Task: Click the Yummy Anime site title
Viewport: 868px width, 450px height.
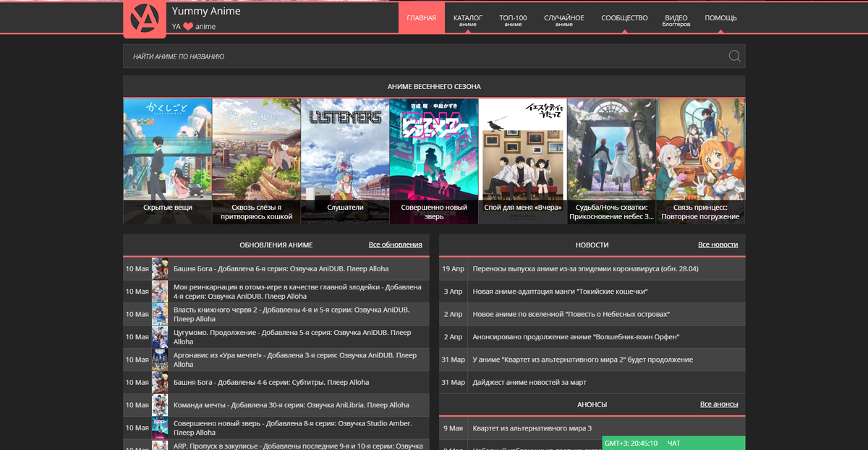Action: coord(206,11)
